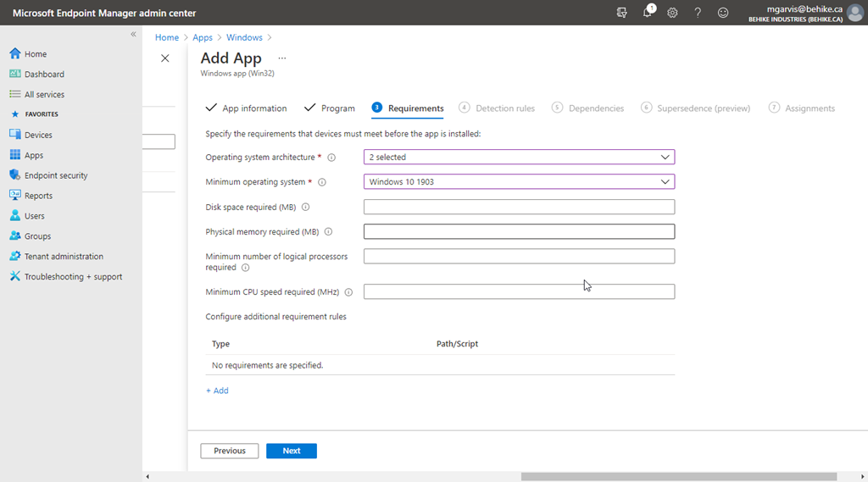Open the ellipsis menu beside Add App
Viewport: 868px width, 482px height.
pos(282,58)
